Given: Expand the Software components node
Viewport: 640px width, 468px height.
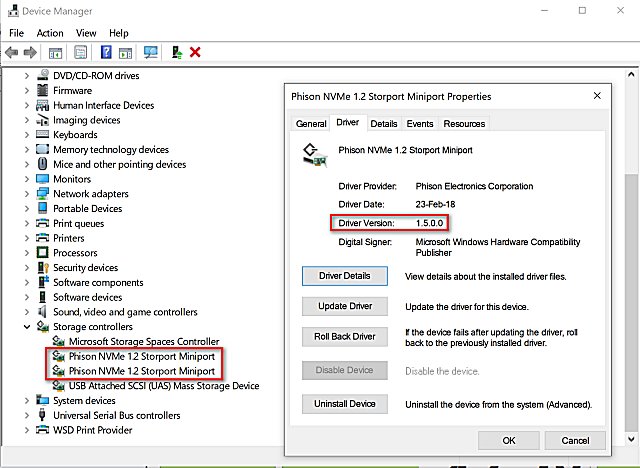Looking at the screenshot, I should (x=27, y=282).
